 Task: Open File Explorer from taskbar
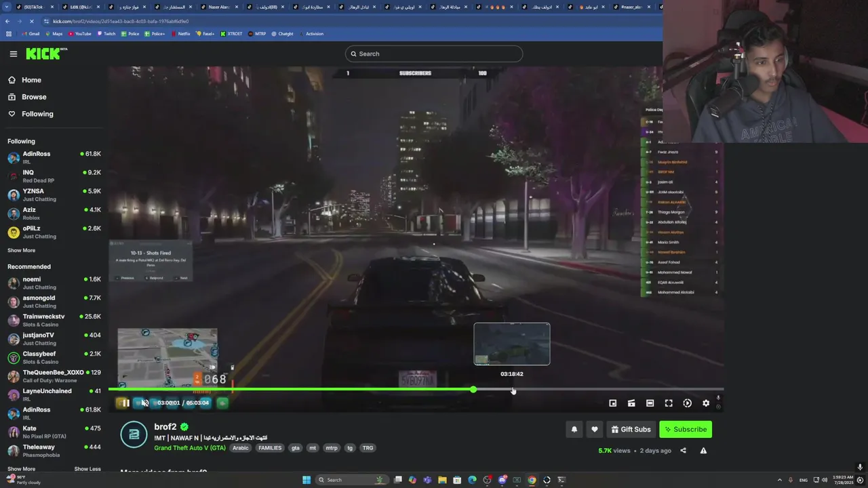tap(442, 480)
